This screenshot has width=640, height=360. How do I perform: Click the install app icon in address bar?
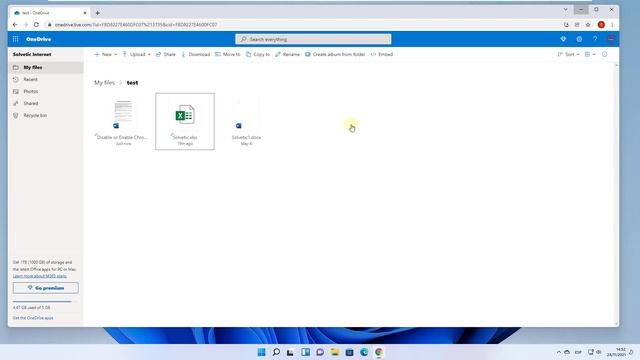[x=566, y=24]
